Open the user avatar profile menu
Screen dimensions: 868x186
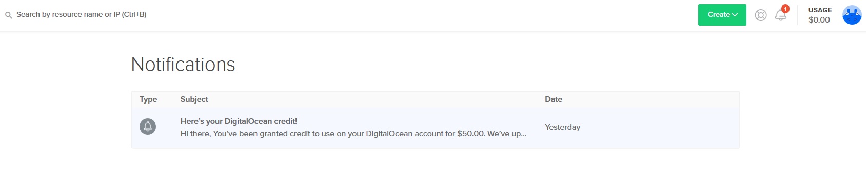[x=852, y=15]
